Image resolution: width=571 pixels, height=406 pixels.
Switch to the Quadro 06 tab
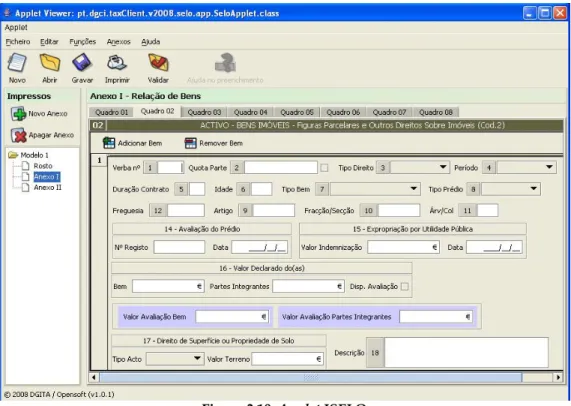[343, 113]
